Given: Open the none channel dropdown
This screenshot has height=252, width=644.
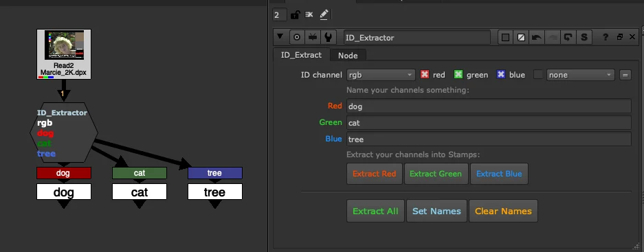Looking at the screenshot, I should tap(580, 75).
